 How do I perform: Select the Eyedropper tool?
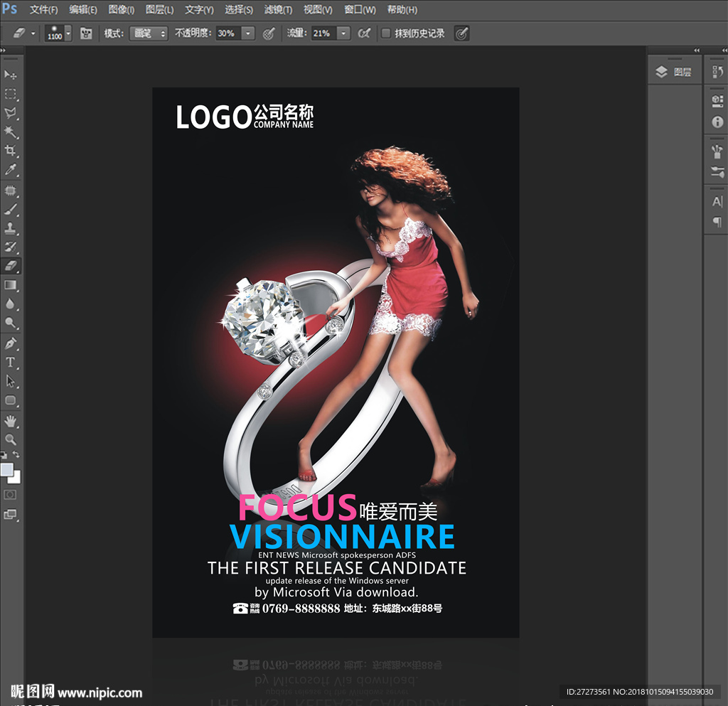point(10,170)
